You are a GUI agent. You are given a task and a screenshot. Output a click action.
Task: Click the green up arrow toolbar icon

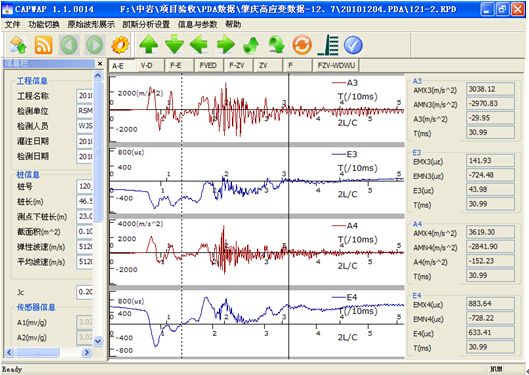[149, 45]
